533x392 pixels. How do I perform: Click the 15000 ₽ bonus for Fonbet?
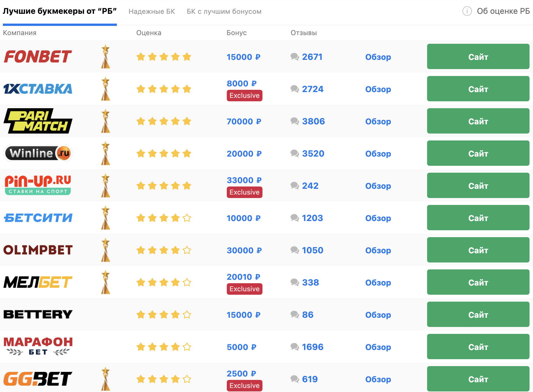(243, 57)
